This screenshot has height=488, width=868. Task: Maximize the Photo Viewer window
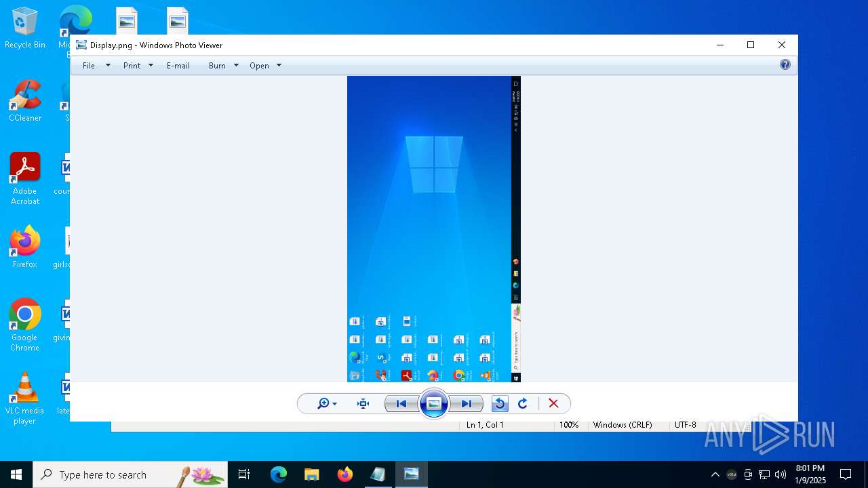click(x=751, y=45)
